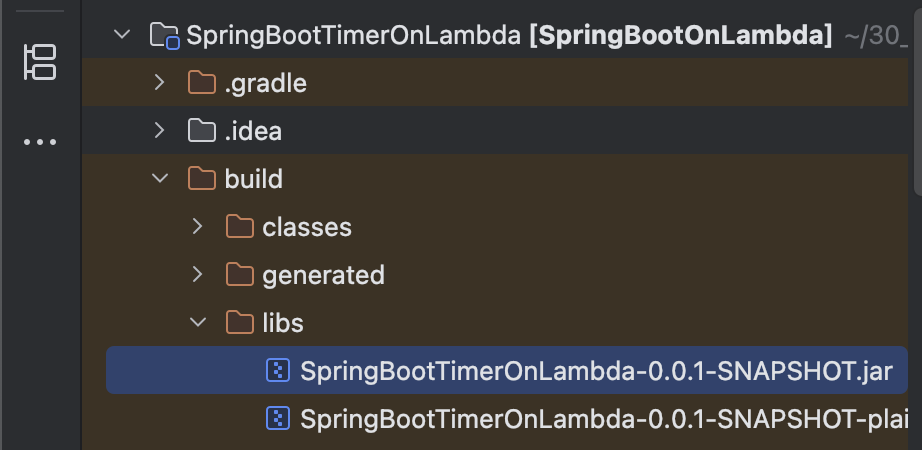
Task: Click the classes folder icon
Action: [x=240, y=226]
